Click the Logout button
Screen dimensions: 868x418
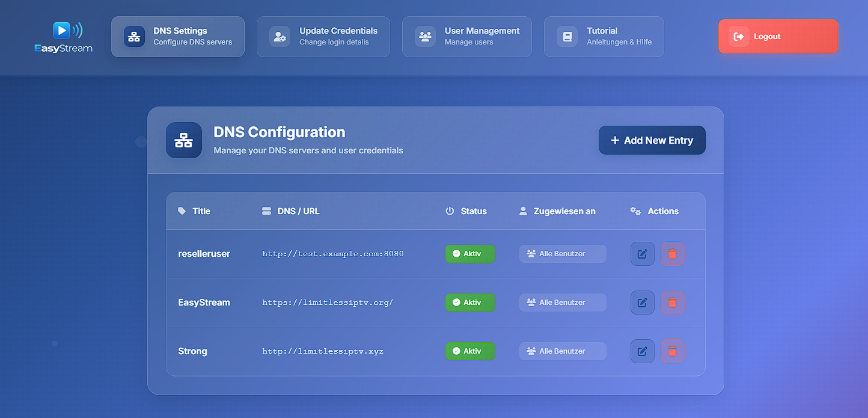point(778,37)
